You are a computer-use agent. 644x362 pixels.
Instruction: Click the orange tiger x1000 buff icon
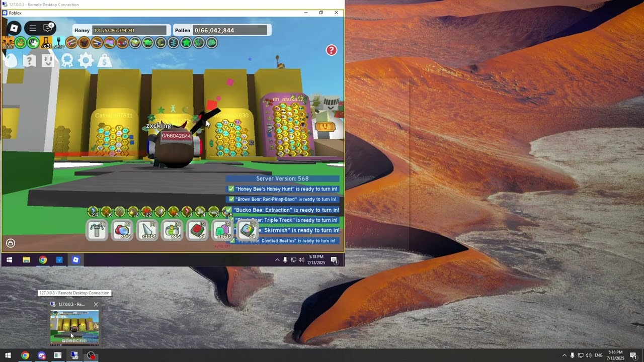click(x=8, y=43)
